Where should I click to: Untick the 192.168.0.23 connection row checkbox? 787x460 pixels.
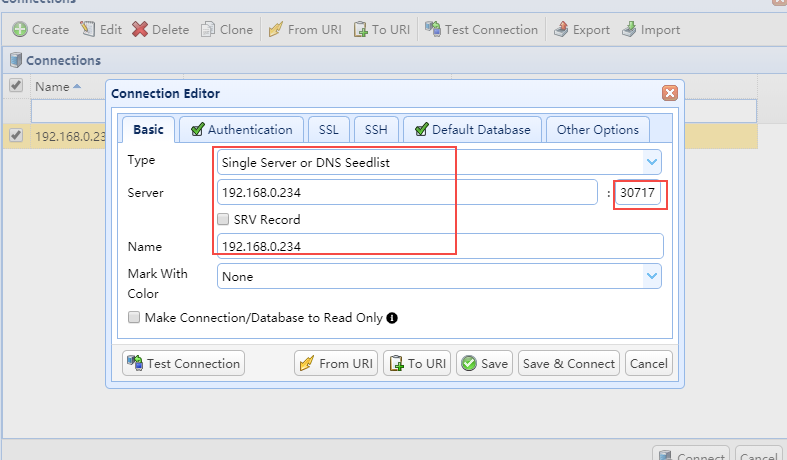16,135
